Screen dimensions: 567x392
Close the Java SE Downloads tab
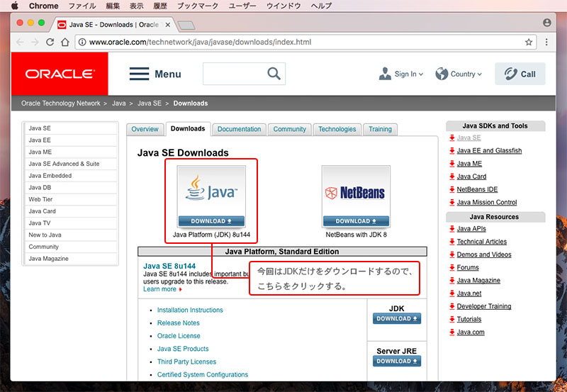(167, 25)
